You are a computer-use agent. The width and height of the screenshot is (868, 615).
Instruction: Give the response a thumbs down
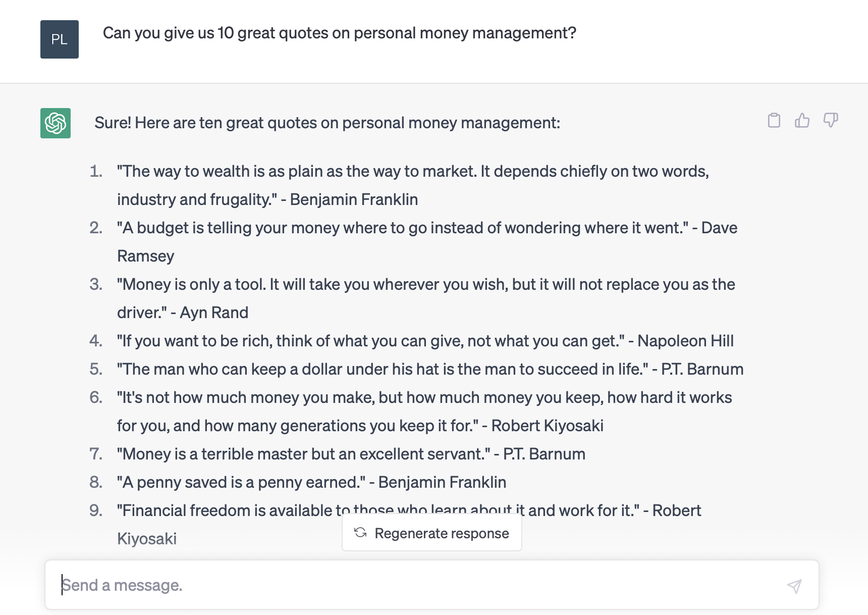831,120
